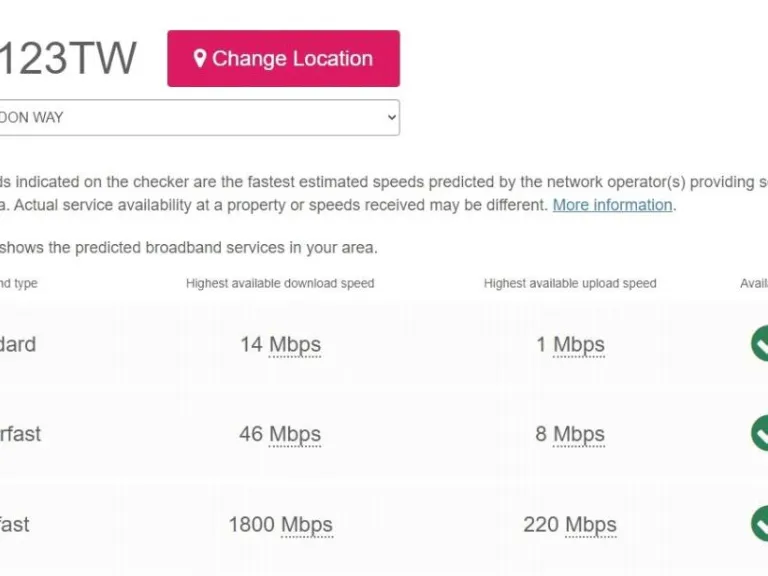
Task: Click the 1 Mbps upload speed value
Action: (570, 345)
